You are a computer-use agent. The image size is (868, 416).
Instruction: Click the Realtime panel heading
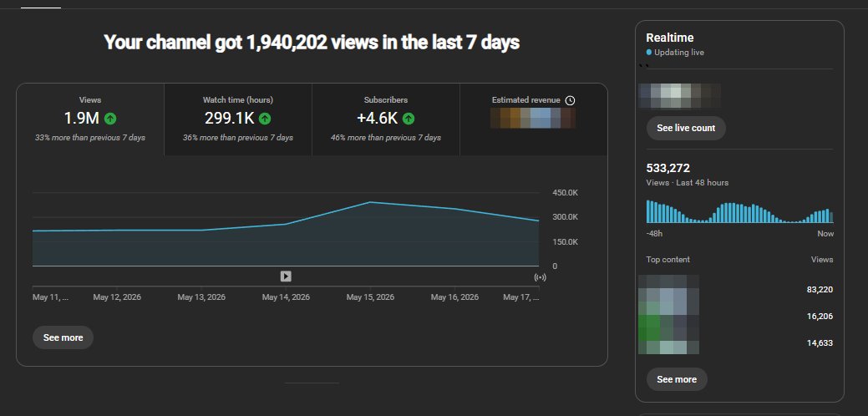[670, 38]
